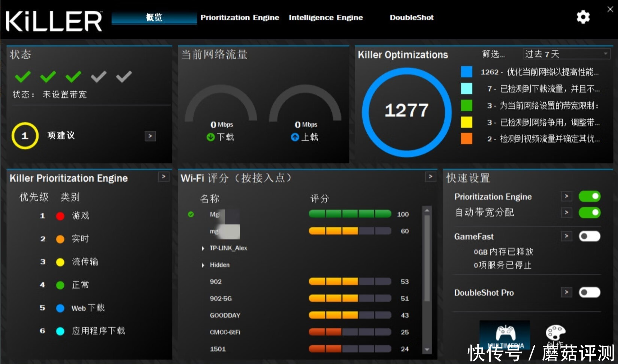The image size is (618, 364).
Task: Click the yellow circle with suggestion count 1
Action: (x=25, y=136)
